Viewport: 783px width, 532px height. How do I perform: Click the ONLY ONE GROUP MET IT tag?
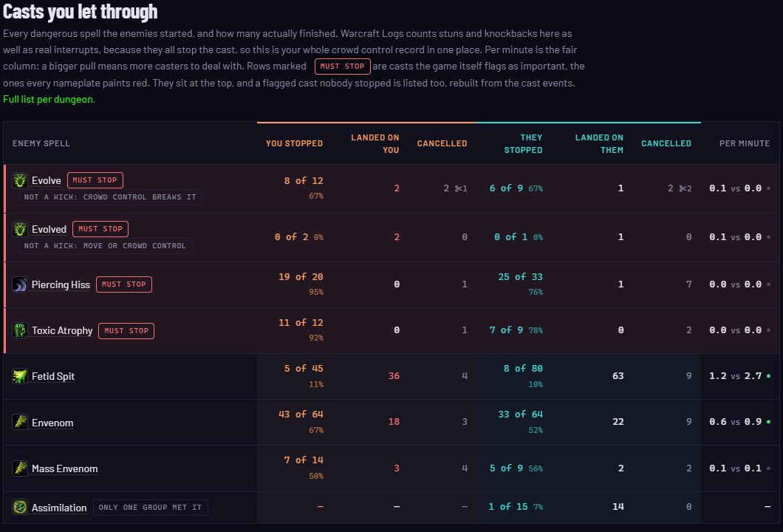pos(150,508)
